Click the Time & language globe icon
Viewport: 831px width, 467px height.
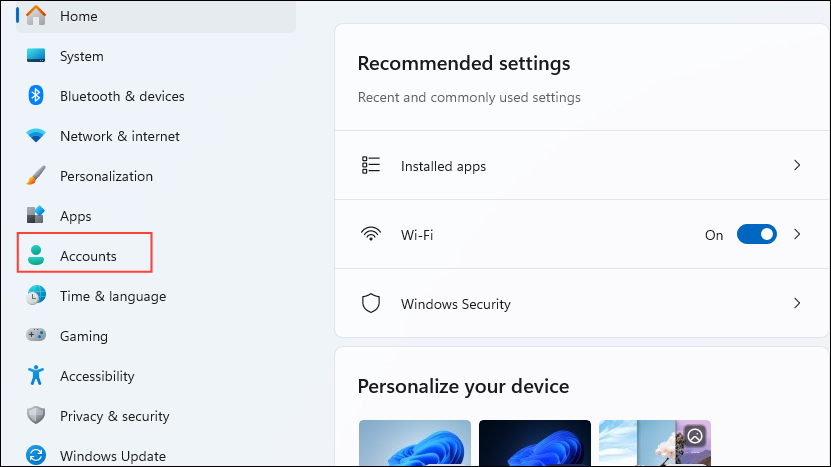36,295
